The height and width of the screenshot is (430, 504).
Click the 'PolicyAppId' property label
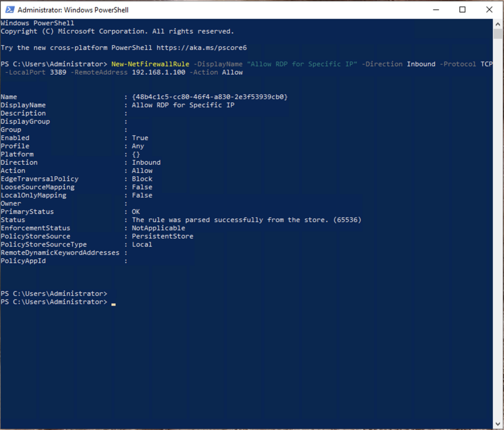point(23,261)
